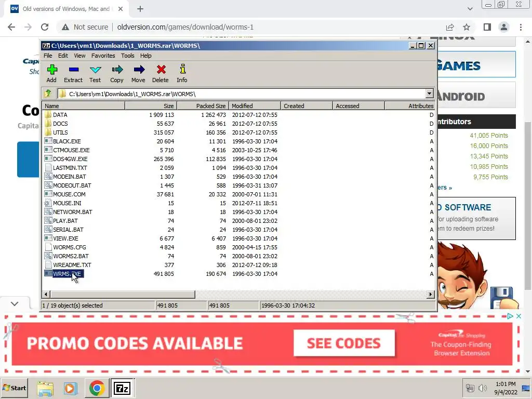Open the Chrome profile avatar icon
Screen dimensions: 532x399
tap(504, 27)
